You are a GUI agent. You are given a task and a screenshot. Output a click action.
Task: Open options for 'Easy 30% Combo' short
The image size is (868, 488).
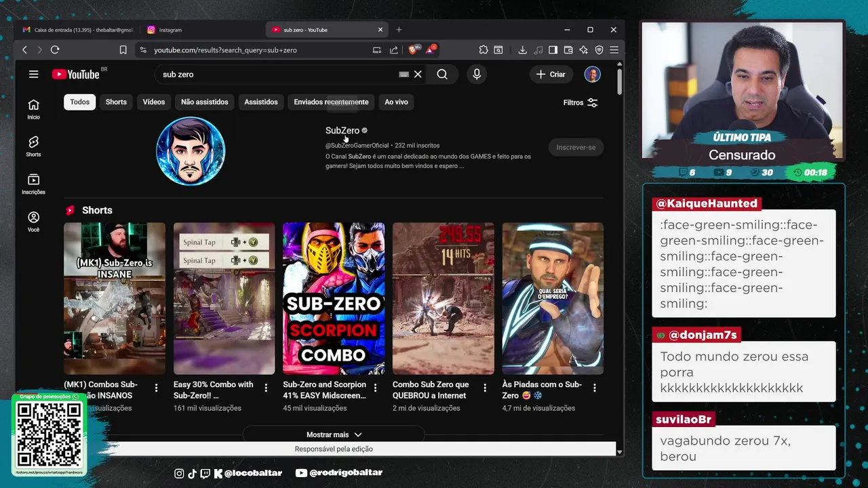click(266, 388)
